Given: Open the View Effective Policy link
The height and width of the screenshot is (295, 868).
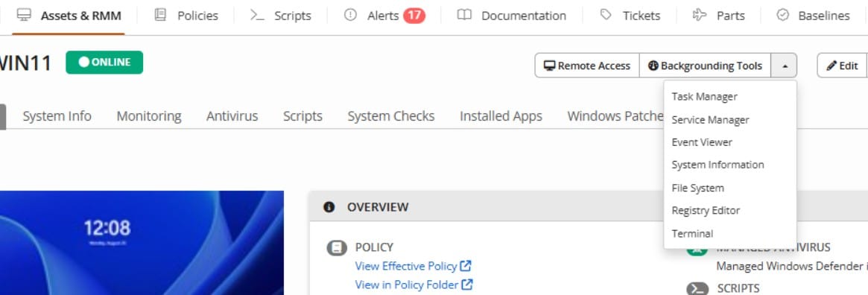Looking at the screenshot, I should [x=413, y=266].
